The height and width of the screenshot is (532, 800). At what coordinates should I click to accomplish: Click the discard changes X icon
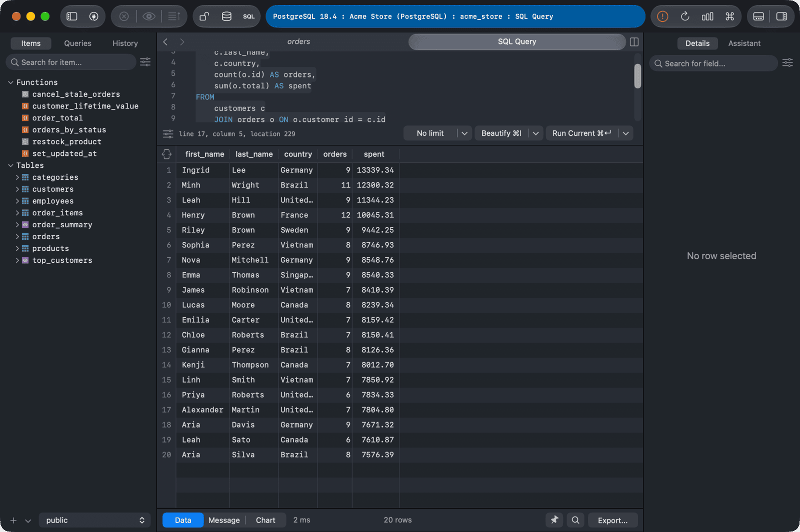click(x=124, y=16)
